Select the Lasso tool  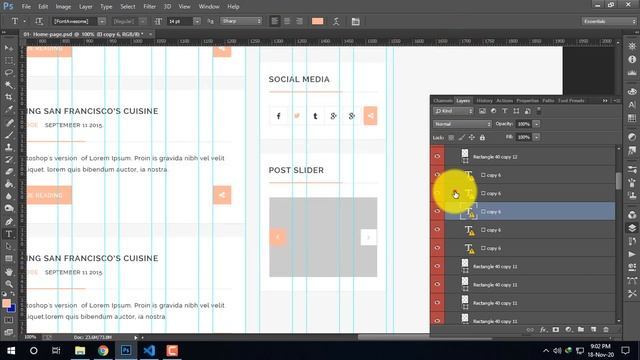pos(9,73)
